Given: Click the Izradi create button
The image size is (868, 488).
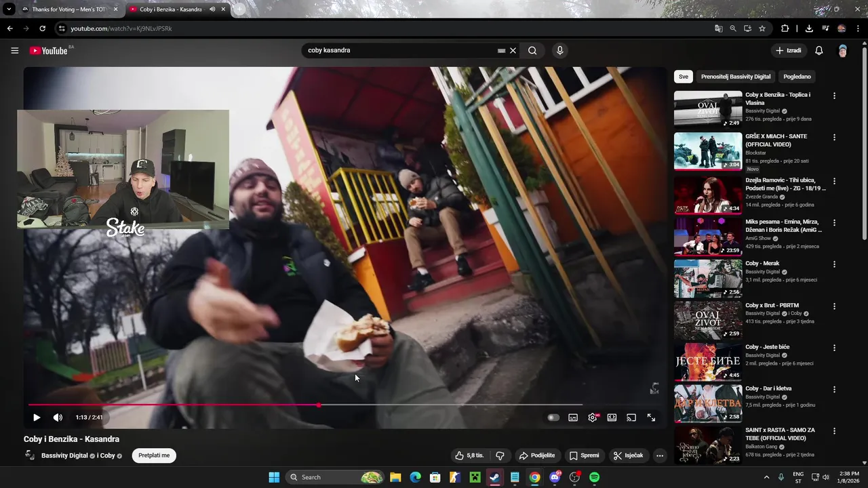Looking at the screenshot, I should (789, 50).
